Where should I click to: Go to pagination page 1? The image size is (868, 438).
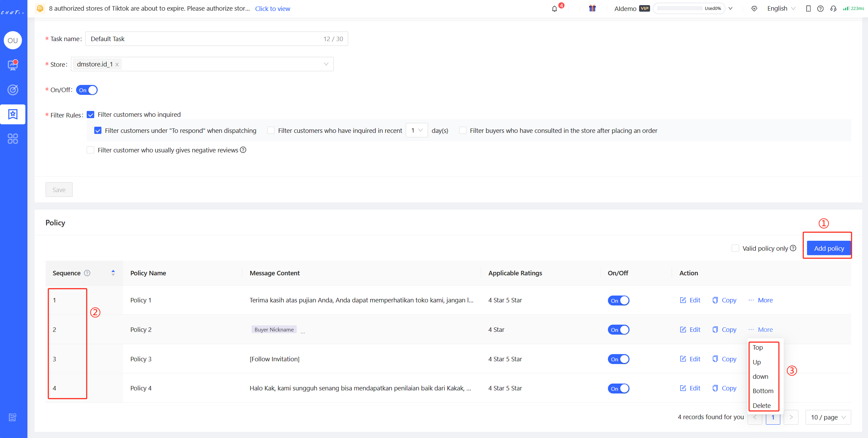(773, 417)
